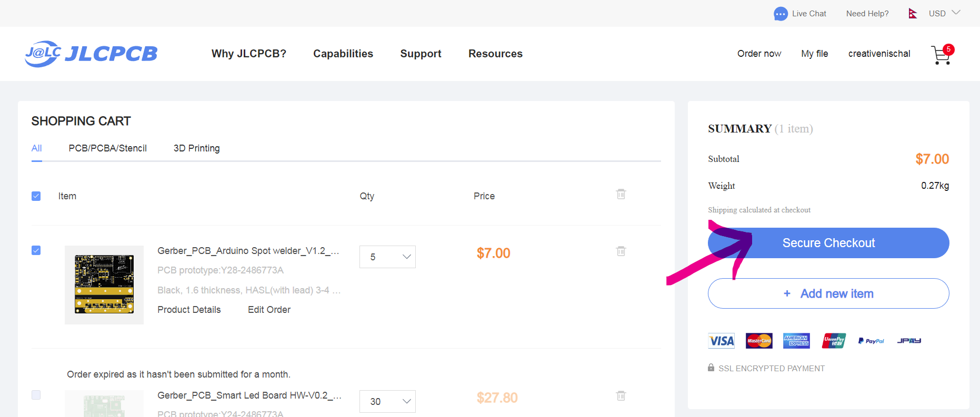Open the Live Chat bubble icon

[x=781, y=14]
